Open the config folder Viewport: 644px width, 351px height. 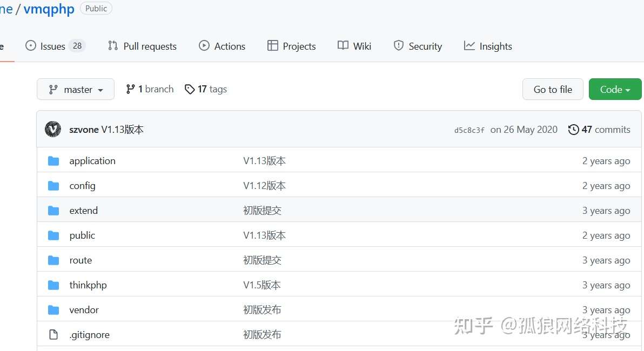(x=82, y=186)
